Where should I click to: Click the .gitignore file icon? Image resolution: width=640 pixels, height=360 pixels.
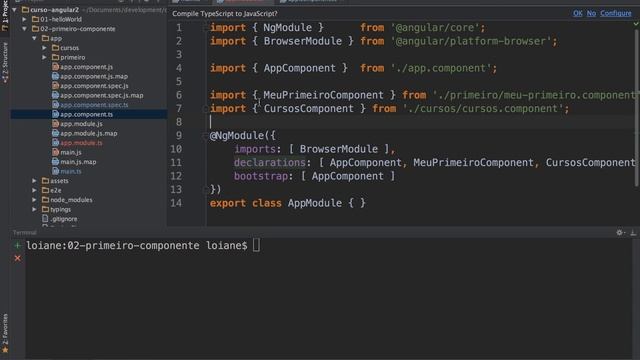click(x=45, y=219)
